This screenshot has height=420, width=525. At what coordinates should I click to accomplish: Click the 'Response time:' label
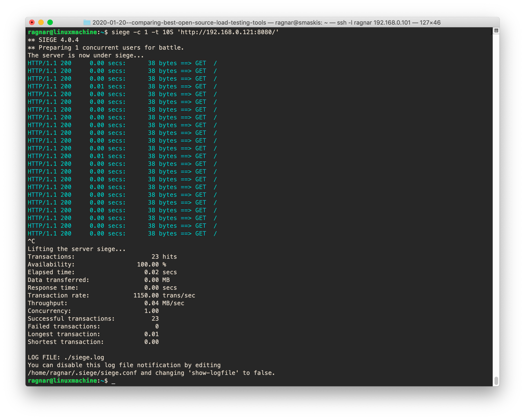click(x=53, y=288)
